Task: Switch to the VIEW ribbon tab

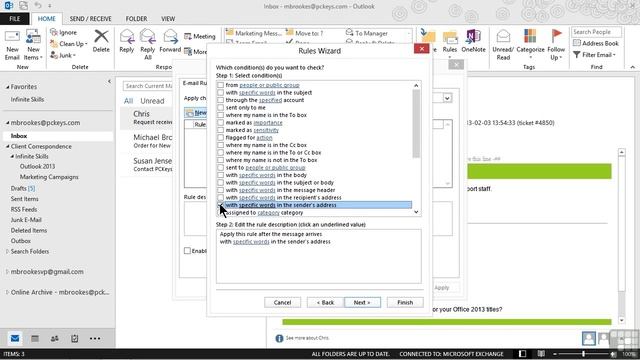Action: click(x=168, y=19)
